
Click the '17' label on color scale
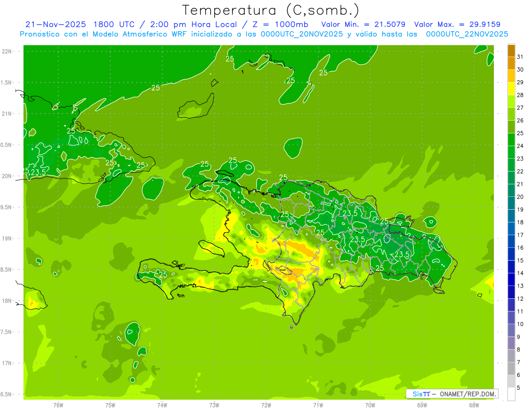click(x=520, y=235)
